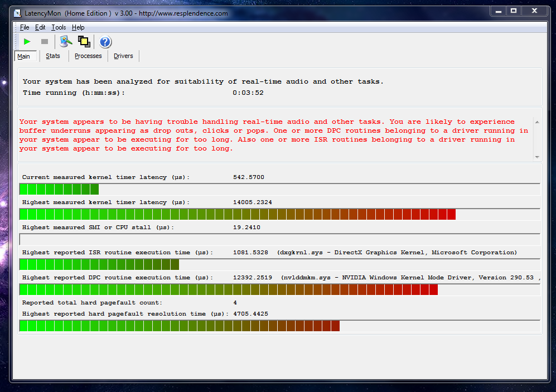Click the current kernel timer latency bar

tap(280, 189)
